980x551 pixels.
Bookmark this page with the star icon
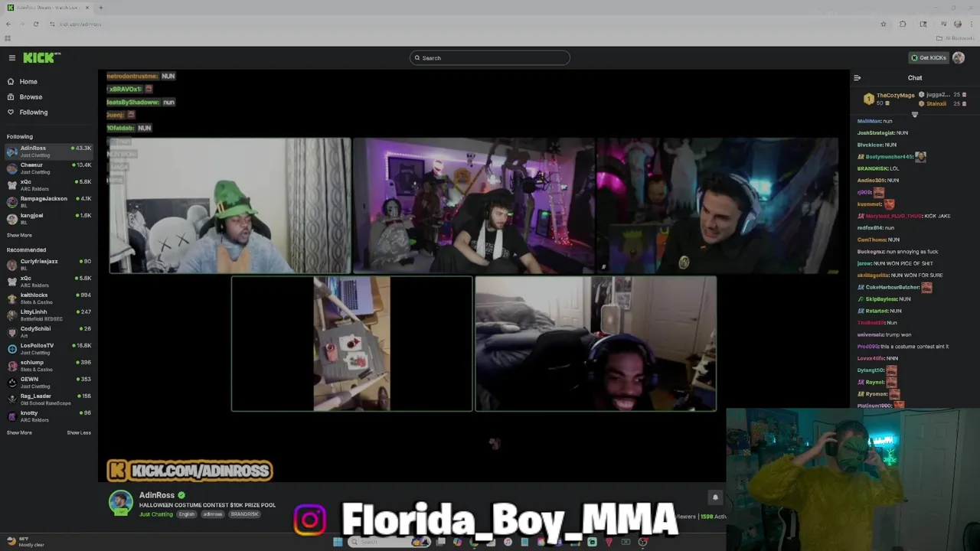tap(884, 24)
